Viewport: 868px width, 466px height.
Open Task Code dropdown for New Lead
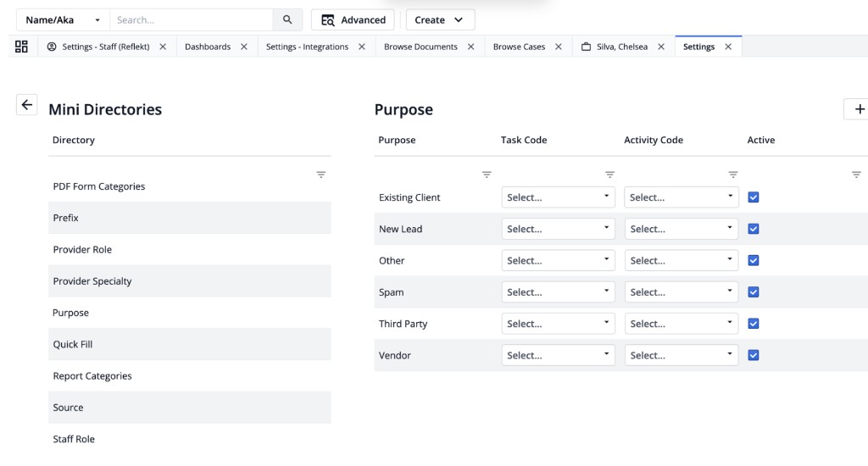558,229
